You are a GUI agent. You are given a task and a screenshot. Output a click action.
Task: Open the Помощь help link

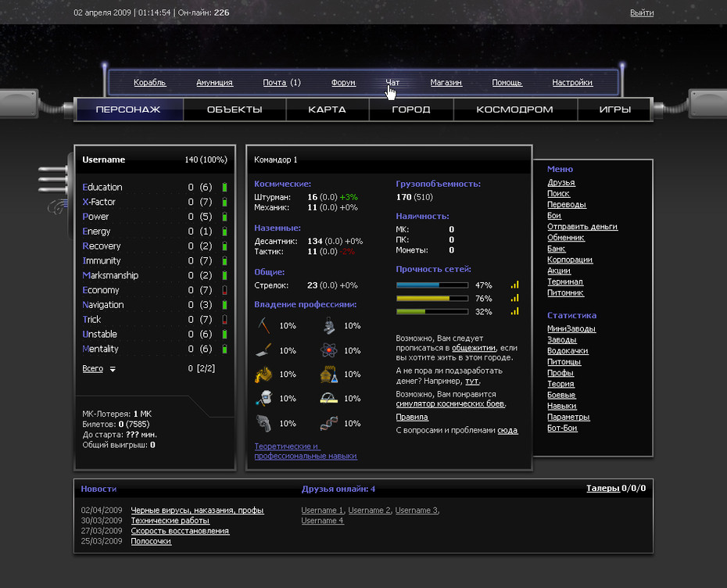pos(507,83)
